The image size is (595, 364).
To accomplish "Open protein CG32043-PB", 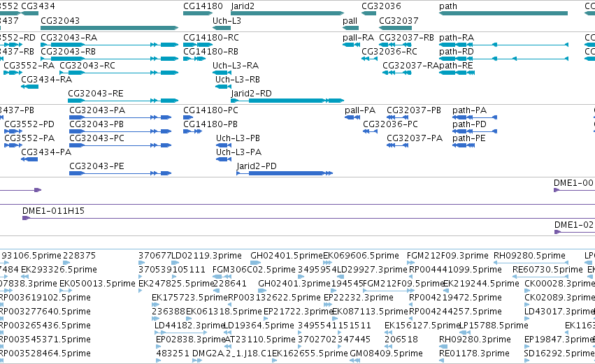I will [x=96, y=124].
